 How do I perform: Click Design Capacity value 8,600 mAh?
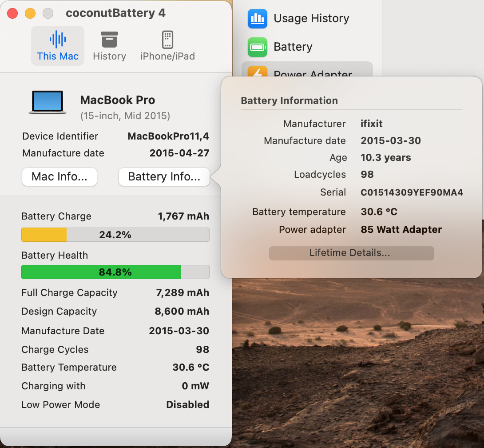pyautogui.click(x=182, y=311)
